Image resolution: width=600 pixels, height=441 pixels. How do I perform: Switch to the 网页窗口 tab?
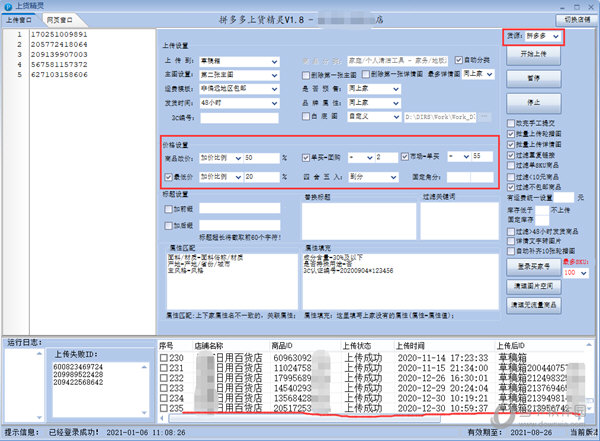[x=59, y=20]
